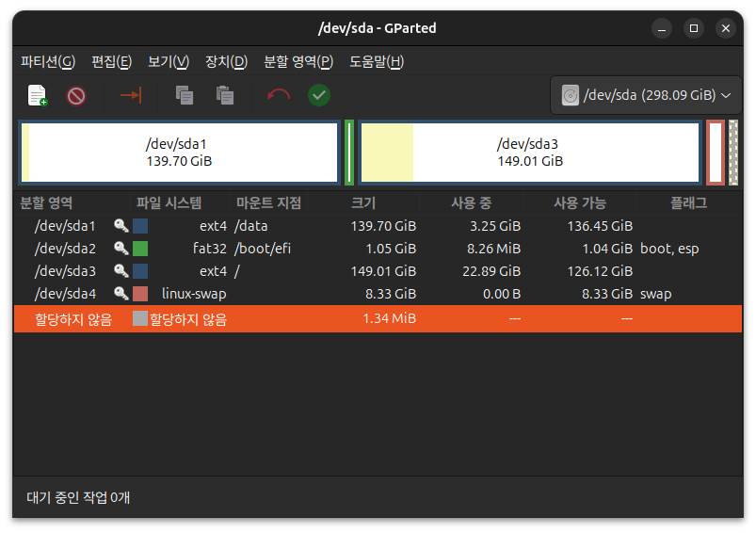
Task: Click the 1.34 MiB unallocated size
Action: coord(389,318)
